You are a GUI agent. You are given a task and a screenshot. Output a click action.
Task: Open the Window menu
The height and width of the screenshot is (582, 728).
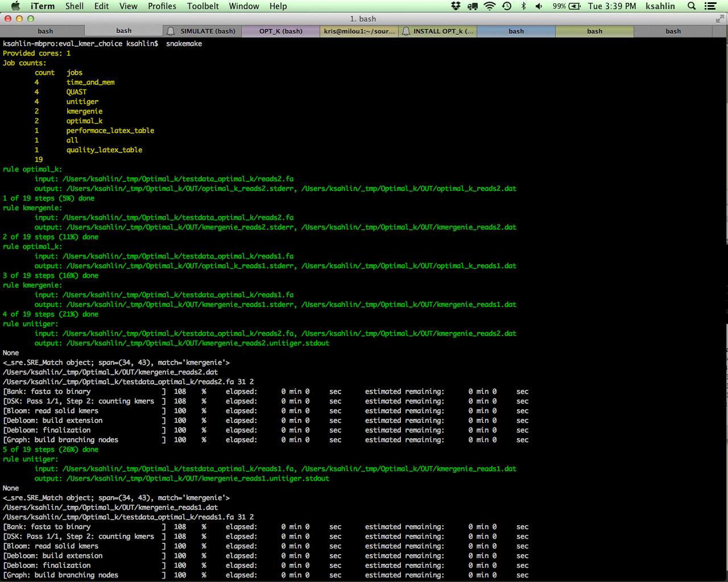pos(244,6)
